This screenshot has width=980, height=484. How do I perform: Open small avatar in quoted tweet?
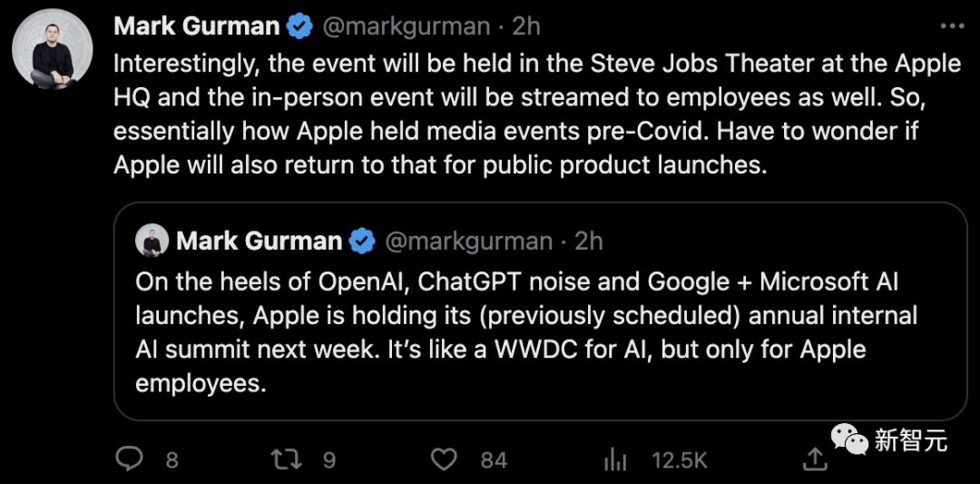coord(152,241)
